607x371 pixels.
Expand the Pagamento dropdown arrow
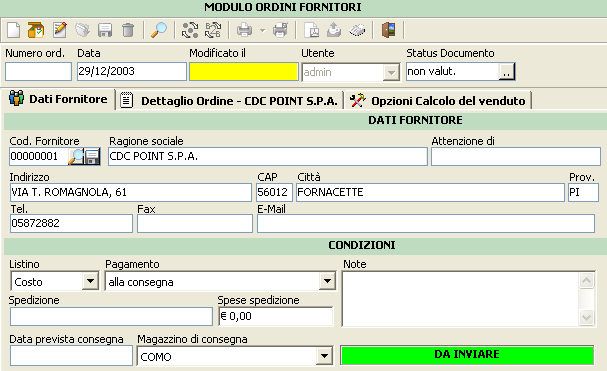[327, 281]
